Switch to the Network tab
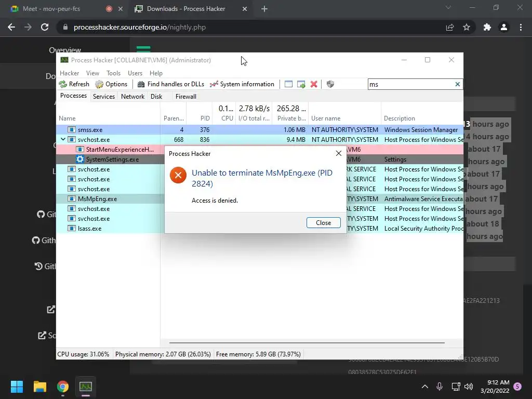This screenshot has height=399, width=532. 132,96
